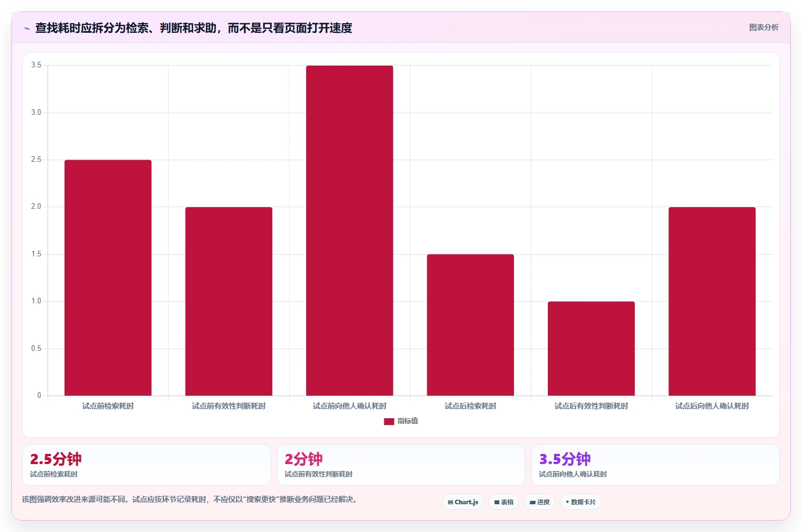Click the 2分钟 data card

(401, 465)
